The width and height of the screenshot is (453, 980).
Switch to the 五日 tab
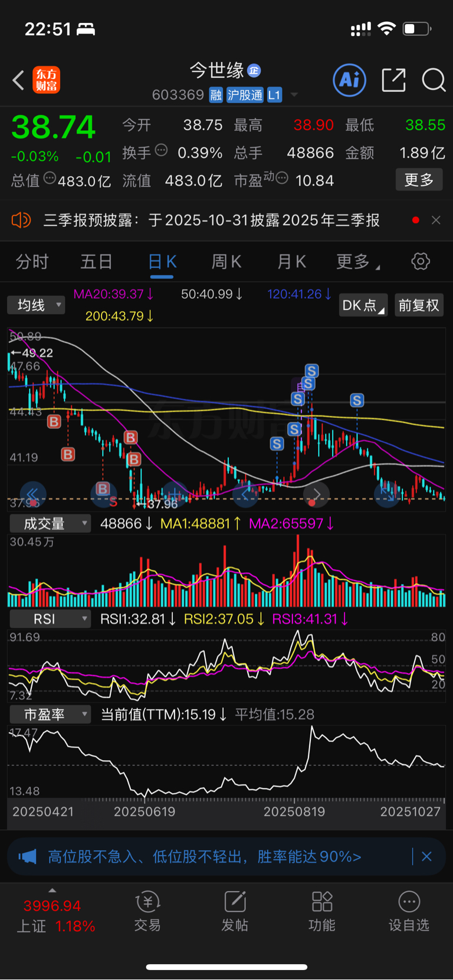tap(96, 262)
